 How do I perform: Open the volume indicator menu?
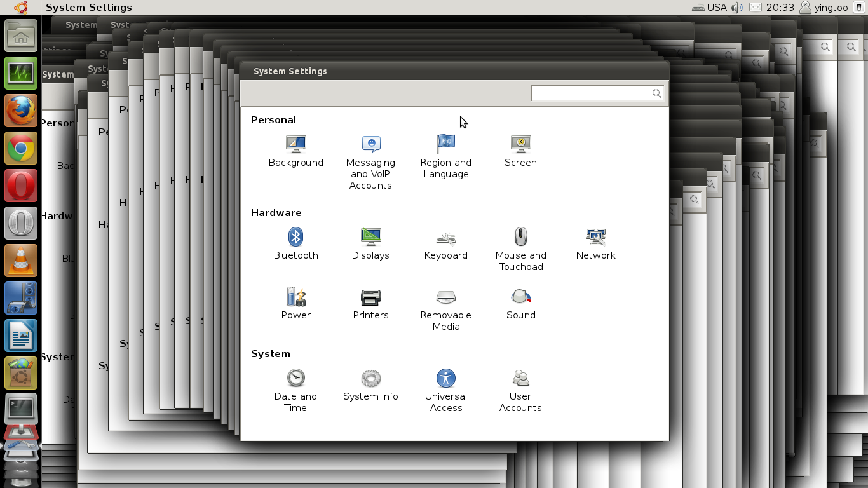point(737,8)
